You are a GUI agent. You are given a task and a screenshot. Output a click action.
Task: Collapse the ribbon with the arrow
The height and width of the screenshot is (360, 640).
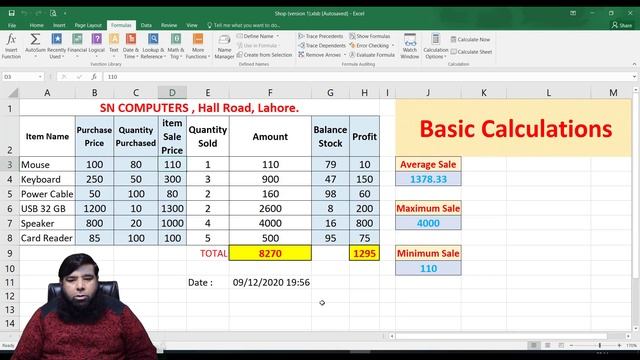[x=634, y=64]
